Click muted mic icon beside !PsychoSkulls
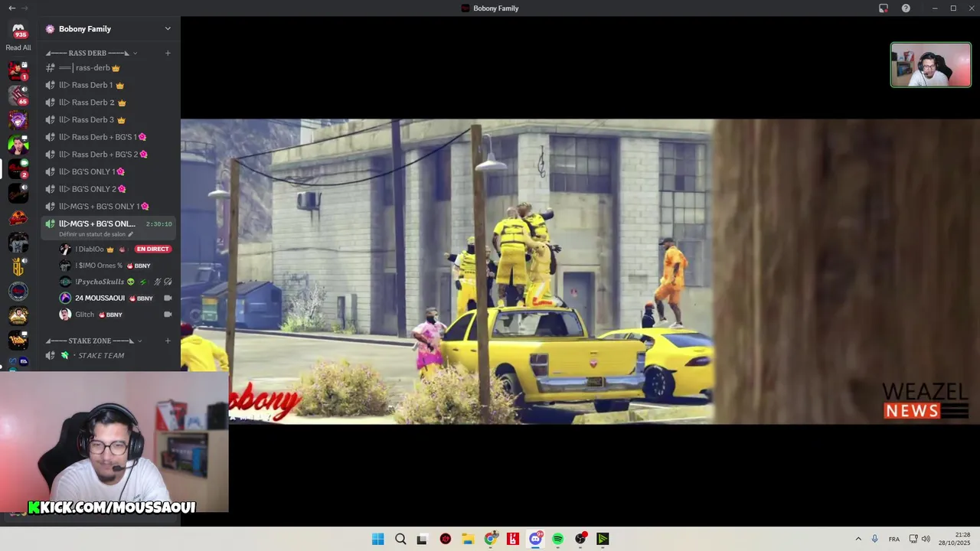Screen dimensions: 980x551 [158, 282]
